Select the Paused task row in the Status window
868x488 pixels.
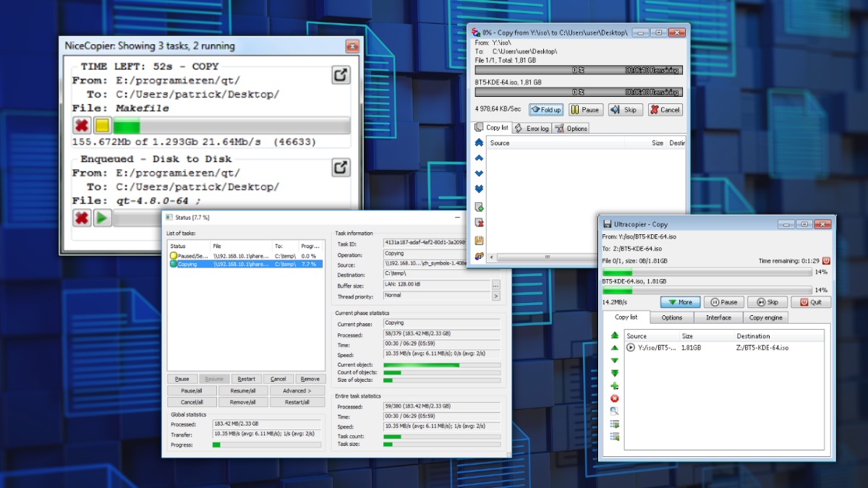coord(246,256)
